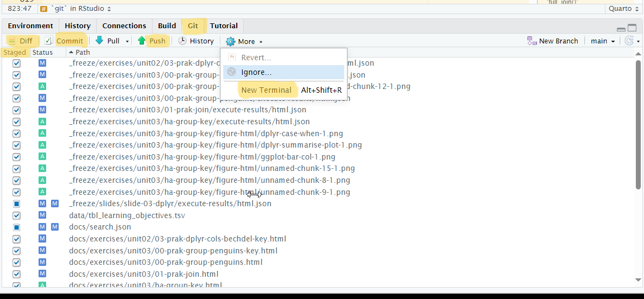
Task: Expand the Pull dropdown arrow
Action: tap(127, 42)
